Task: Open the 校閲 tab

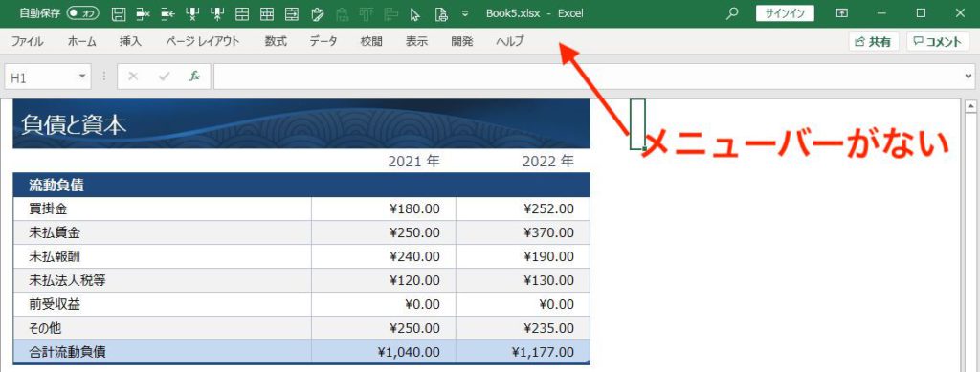Action: pyautogui.click(x=371, y=42)
